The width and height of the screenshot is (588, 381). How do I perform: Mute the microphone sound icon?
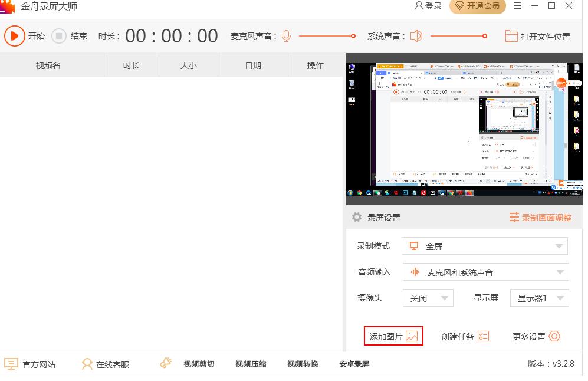[287, 36]
